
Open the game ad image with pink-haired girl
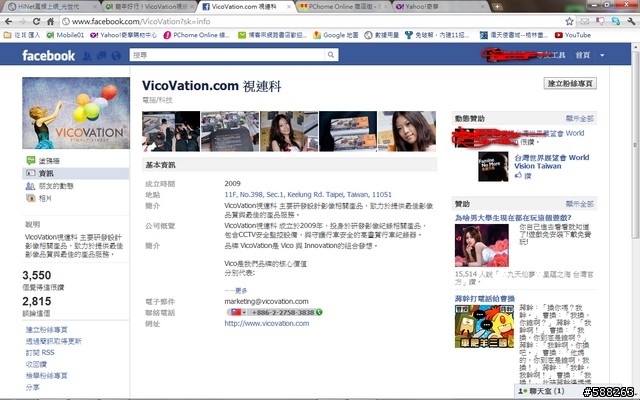coord(482,245)
